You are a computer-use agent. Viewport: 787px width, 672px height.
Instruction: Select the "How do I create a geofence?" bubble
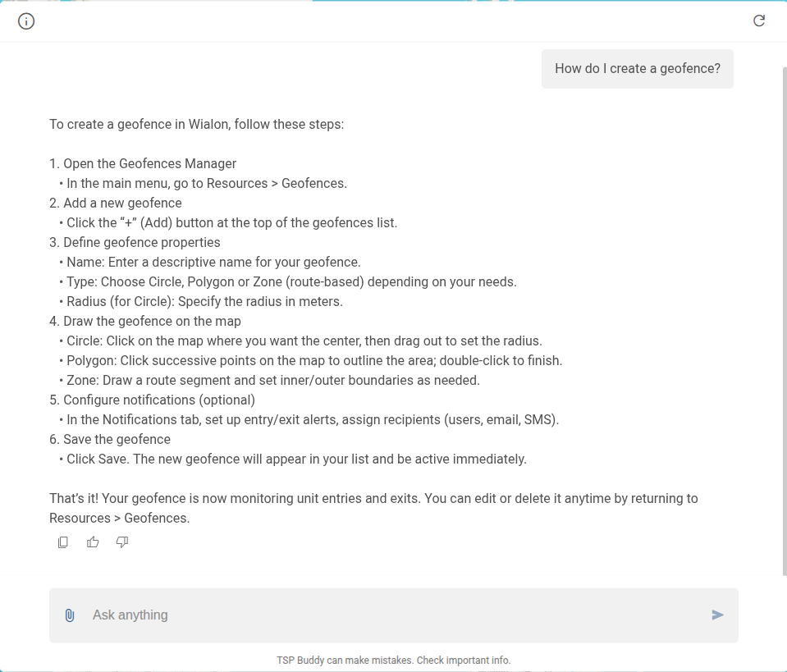(x=638, y=69)
